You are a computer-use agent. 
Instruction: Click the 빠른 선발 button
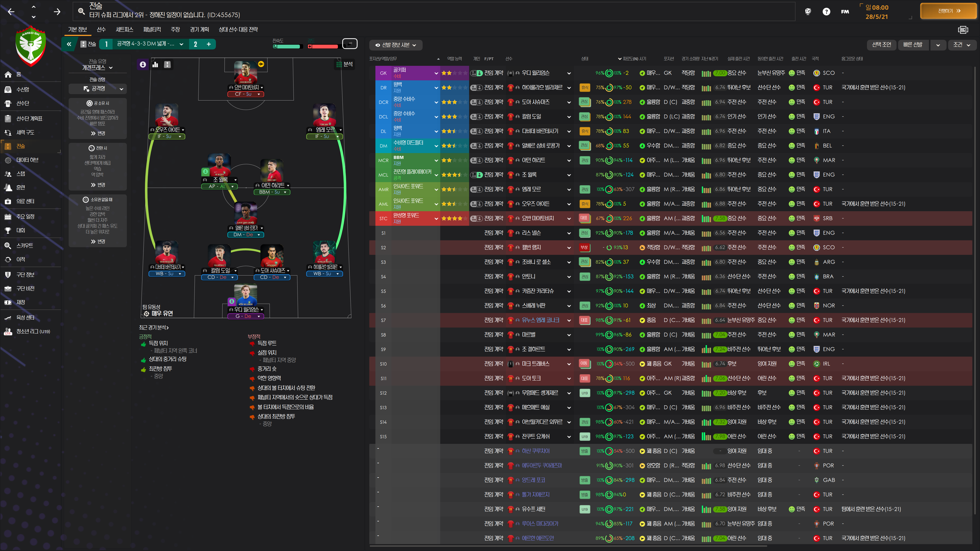pyautogui.click(x=913, y=44)
